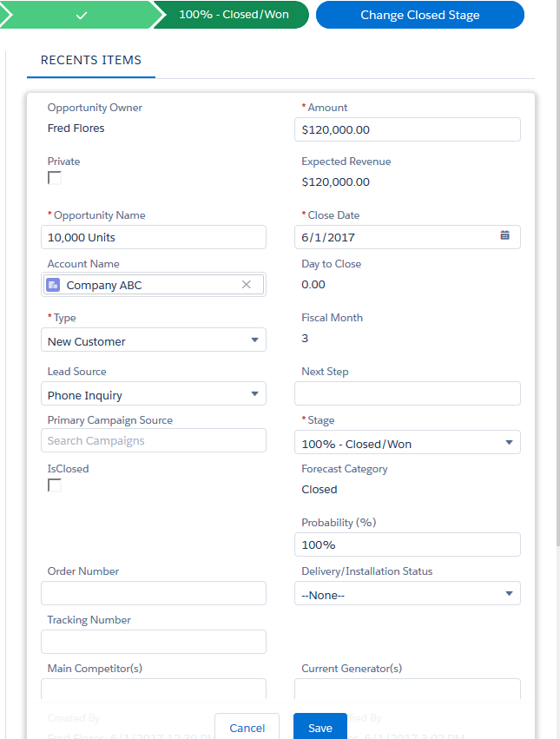Click the Tracking Number field
This screenshot has height=739, width=560.
pos(154,642)
